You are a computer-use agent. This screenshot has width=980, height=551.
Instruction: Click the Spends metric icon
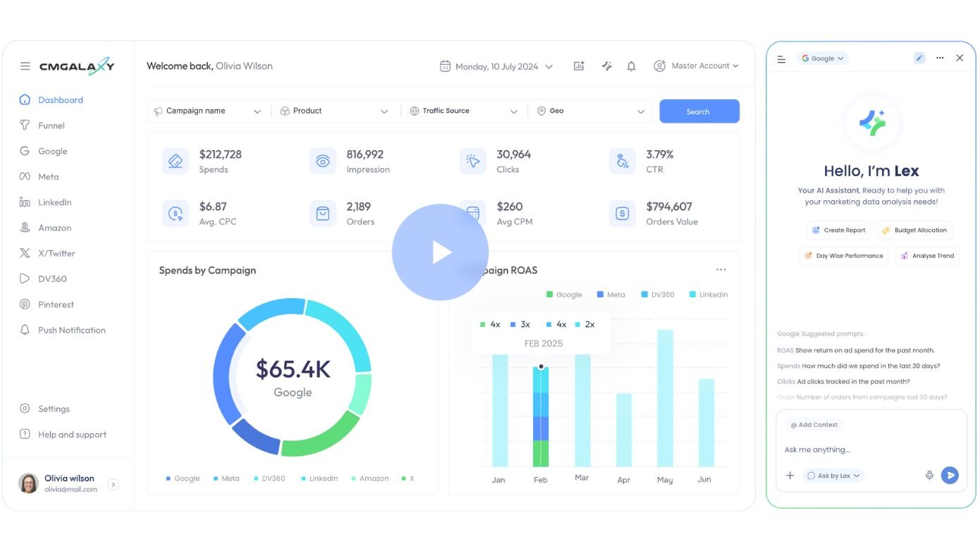[x=175, y=161]
